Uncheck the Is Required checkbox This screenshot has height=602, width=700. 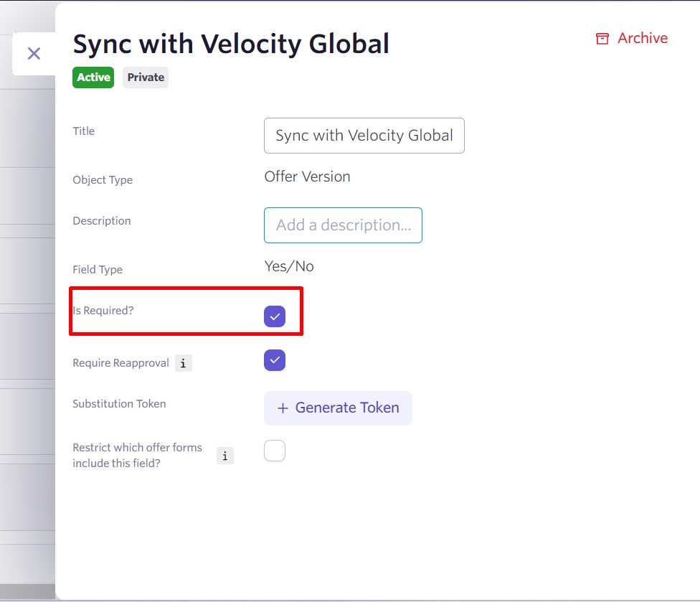pyautogui.click(x=275, y=316)
